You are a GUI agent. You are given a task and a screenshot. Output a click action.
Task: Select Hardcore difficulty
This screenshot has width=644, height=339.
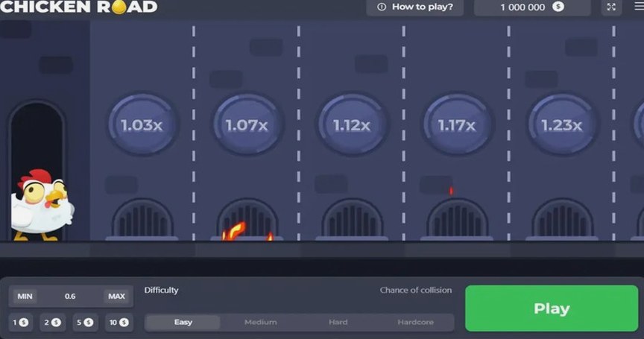coord(415,322)
